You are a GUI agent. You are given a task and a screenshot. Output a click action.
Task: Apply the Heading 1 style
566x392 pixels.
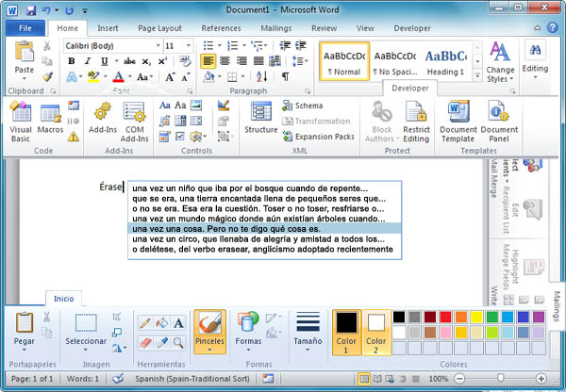point(446,61)
